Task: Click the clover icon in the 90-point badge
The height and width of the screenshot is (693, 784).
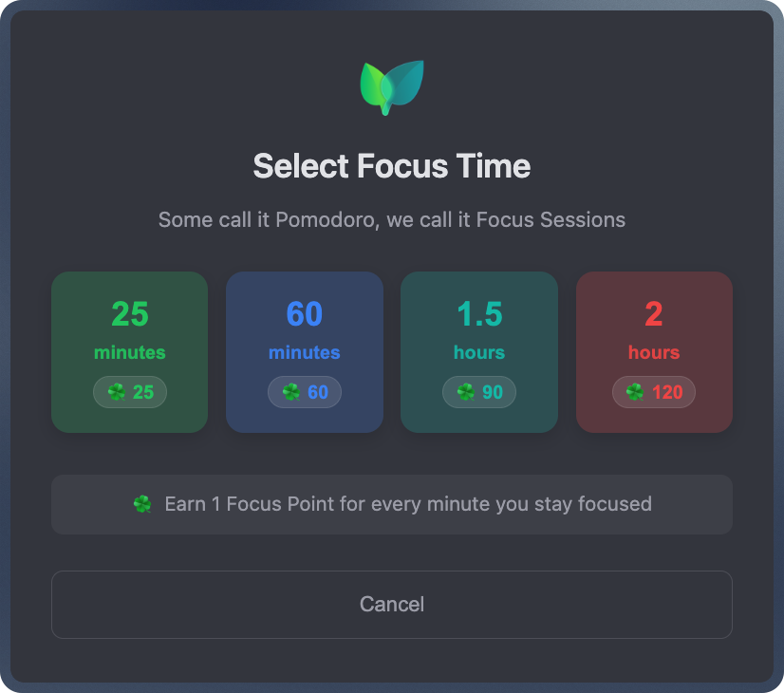Action: (466, 392)
